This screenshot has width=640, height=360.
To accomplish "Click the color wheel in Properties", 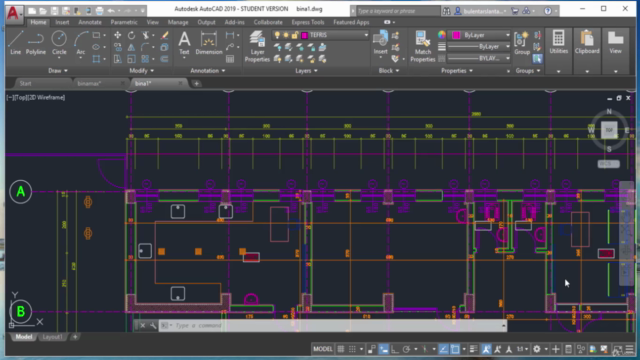I will (442, 35).
